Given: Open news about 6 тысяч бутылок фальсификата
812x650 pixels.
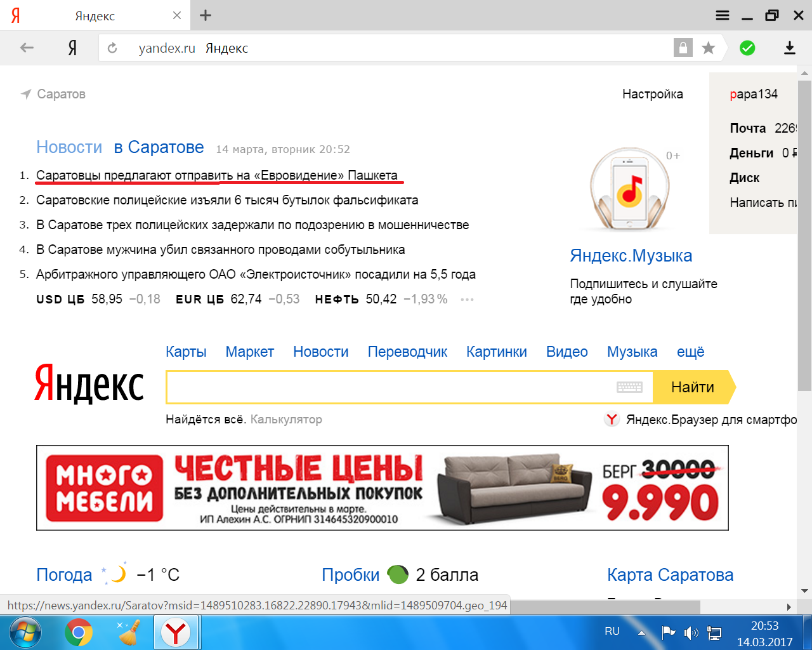Looking at the screenshot, I should (x=227, y=200).
